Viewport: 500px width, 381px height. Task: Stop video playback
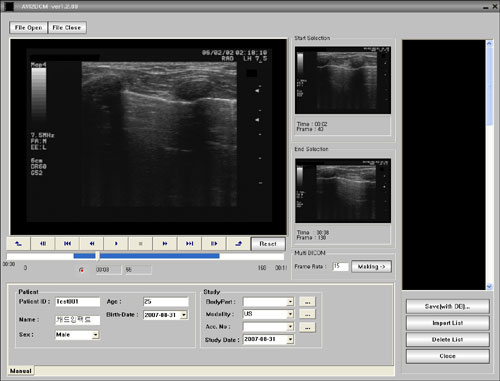140,244
